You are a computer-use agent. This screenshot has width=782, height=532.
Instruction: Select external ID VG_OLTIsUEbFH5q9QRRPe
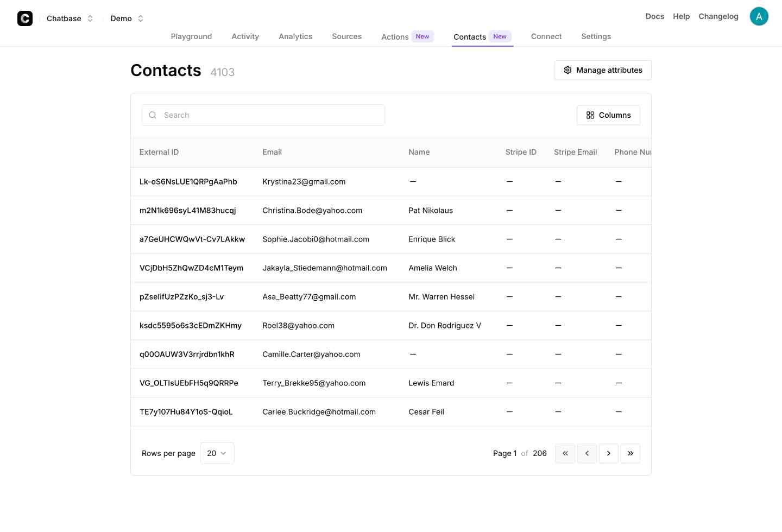tap(189, 383)
